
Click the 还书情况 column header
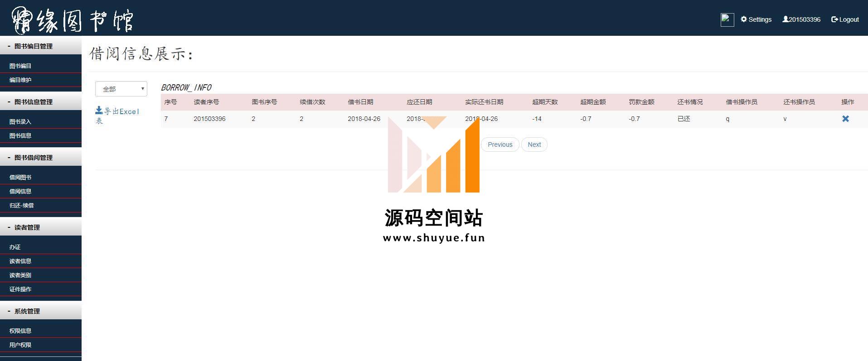tap(690, 102)
